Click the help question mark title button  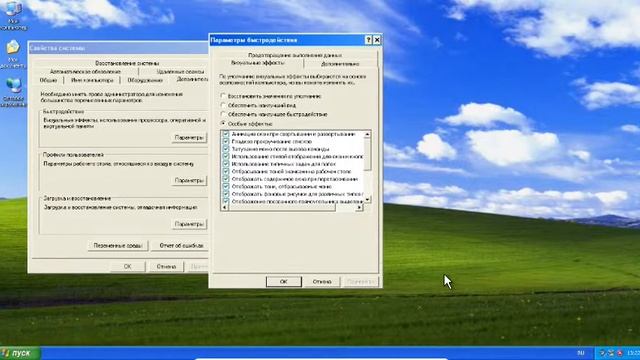click(x=368, y=40)
